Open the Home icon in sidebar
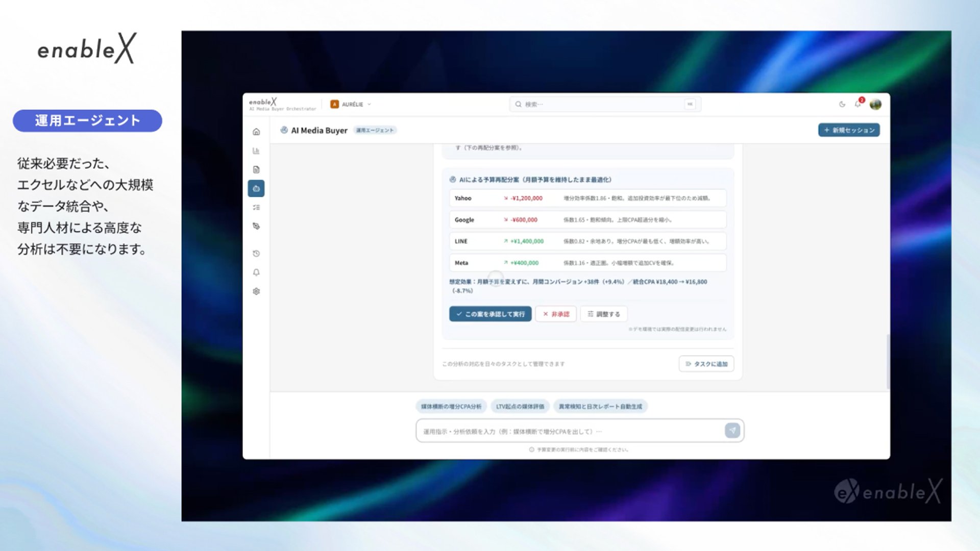This screenshot has height=551, width=980. tap(256, 132)
